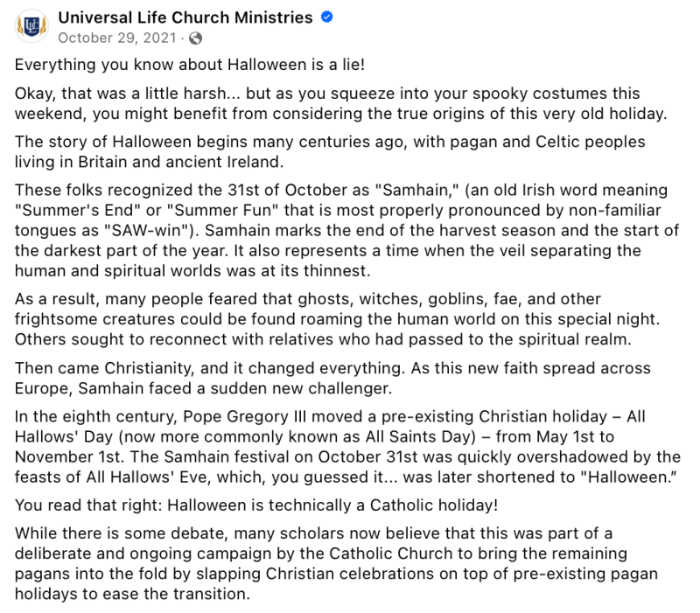Click the blue verified badge icon
This screenshot has height=613, width=700.
(326, 18)
